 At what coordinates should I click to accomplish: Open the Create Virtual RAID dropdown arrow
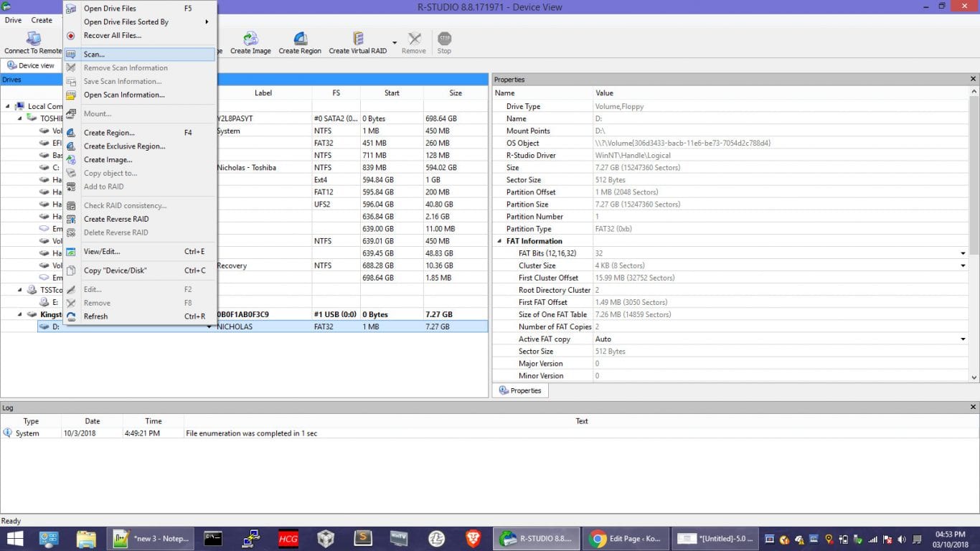coord(394,42)
